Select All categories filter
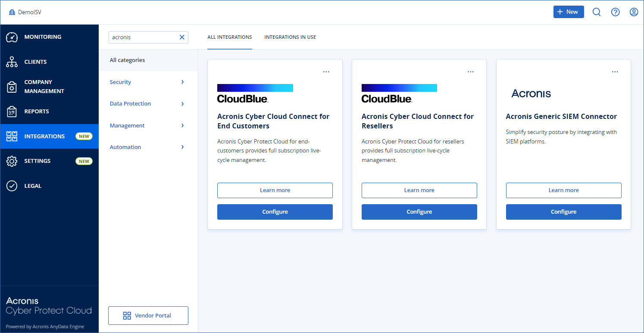Viewport: 644px width, 333px height. 148,60
